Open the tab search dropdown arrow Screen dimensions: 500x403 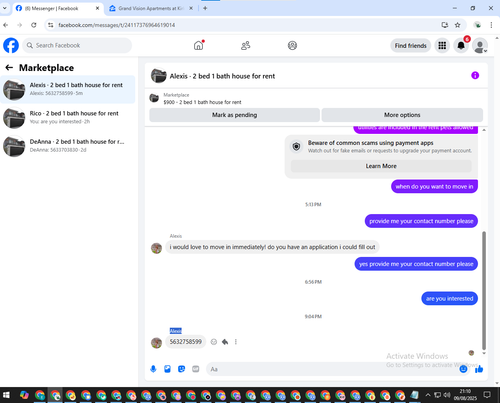click(5, 8)
